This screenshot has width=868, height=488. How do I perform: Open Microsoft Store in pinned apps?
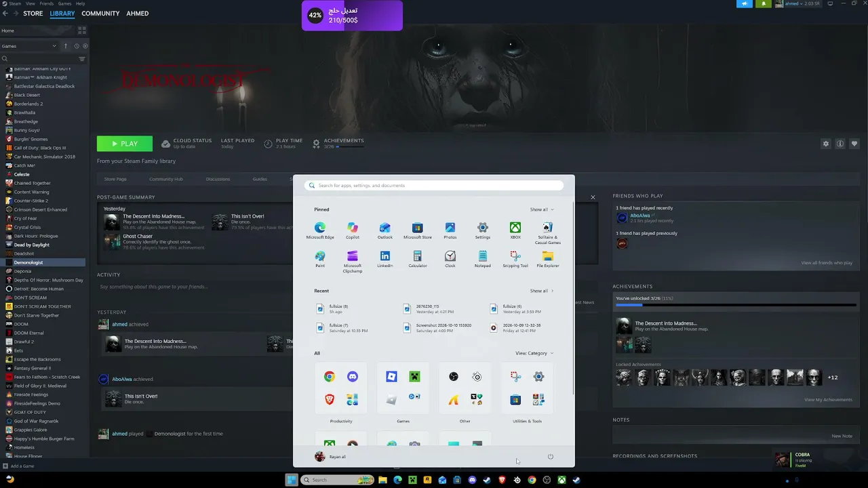[x=418, y=230]
